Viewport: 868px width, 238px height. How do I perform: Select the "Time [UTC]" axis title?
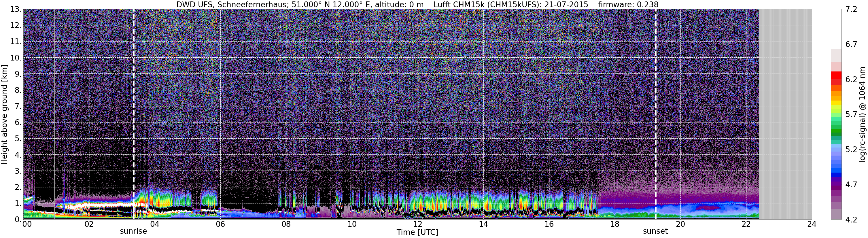tap(417, 232)
